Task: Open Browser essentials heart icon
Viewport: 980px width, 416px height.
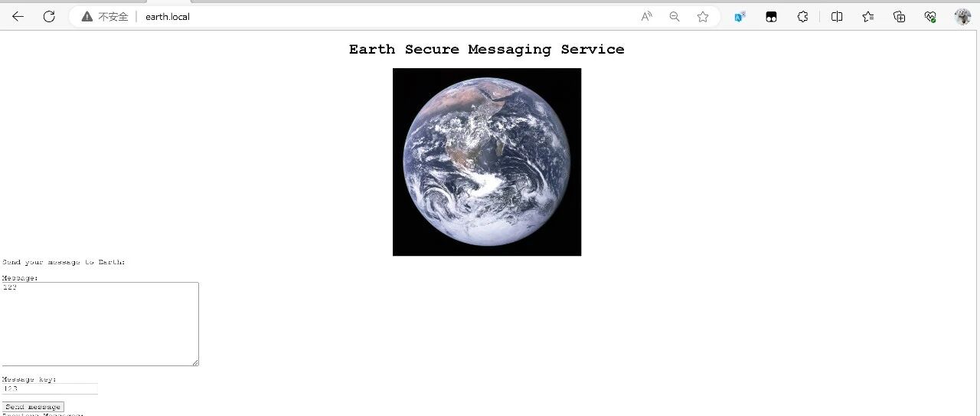Action: (x=931, y=16)
